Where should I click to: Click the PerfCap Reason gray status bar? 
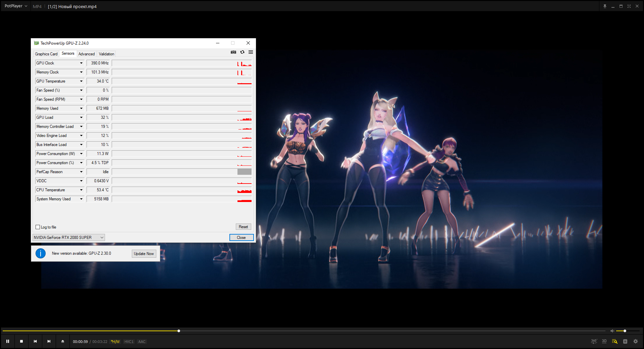(x=245, y=172)
